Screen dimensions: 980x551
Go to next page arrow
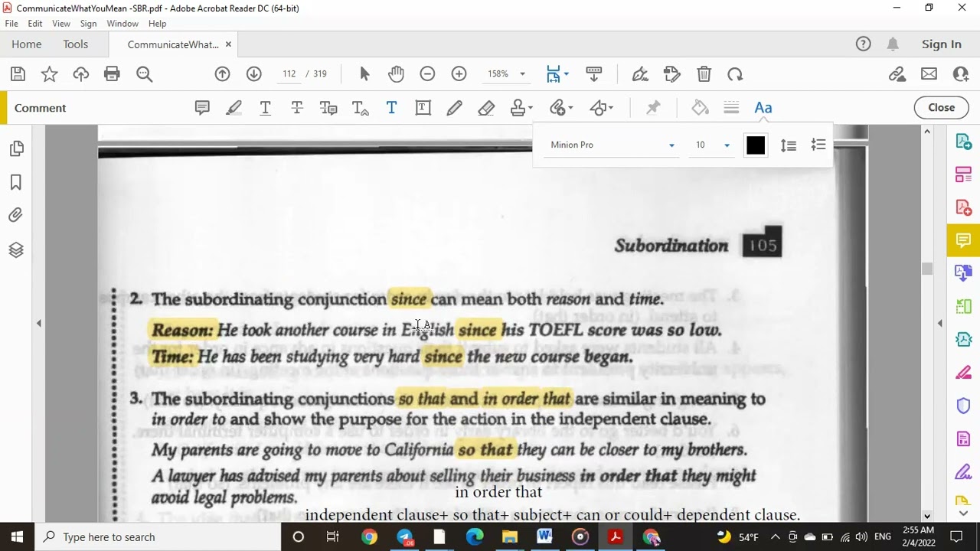coord(254,74)
